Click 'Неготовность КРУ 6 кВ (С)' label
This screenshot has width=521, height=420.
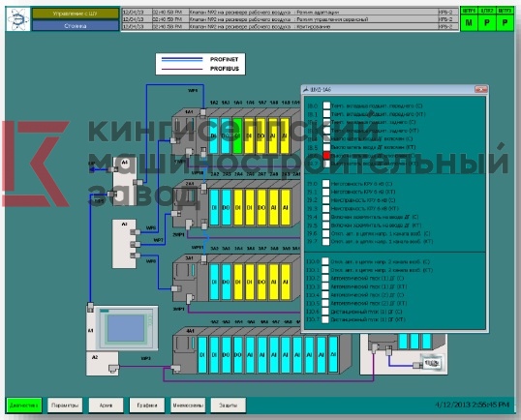tap(361, 184)
